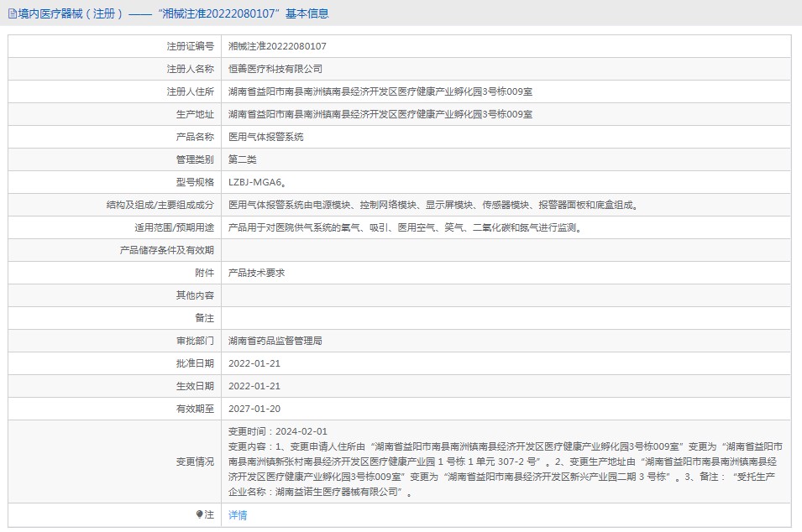Click the 其他内容 label

195,295
